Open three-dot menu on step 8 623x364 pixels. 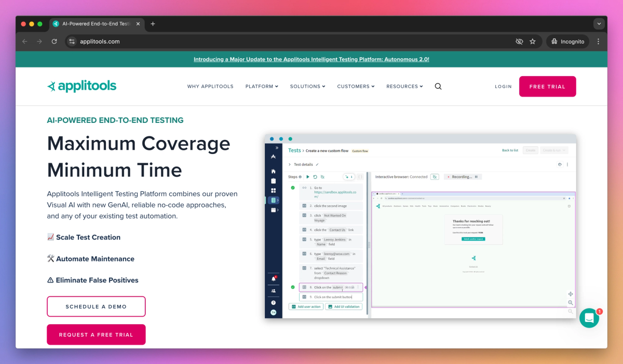coord(358,287)
